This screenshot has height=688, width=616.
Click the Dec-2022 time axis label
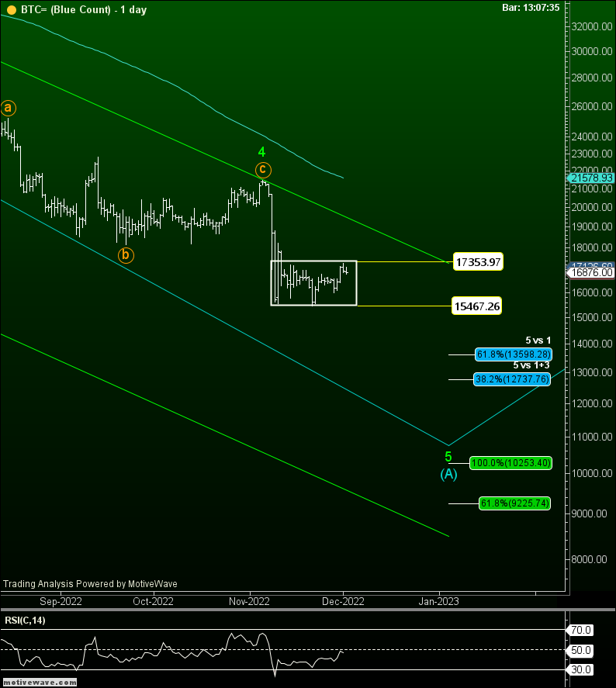(343, 602)
